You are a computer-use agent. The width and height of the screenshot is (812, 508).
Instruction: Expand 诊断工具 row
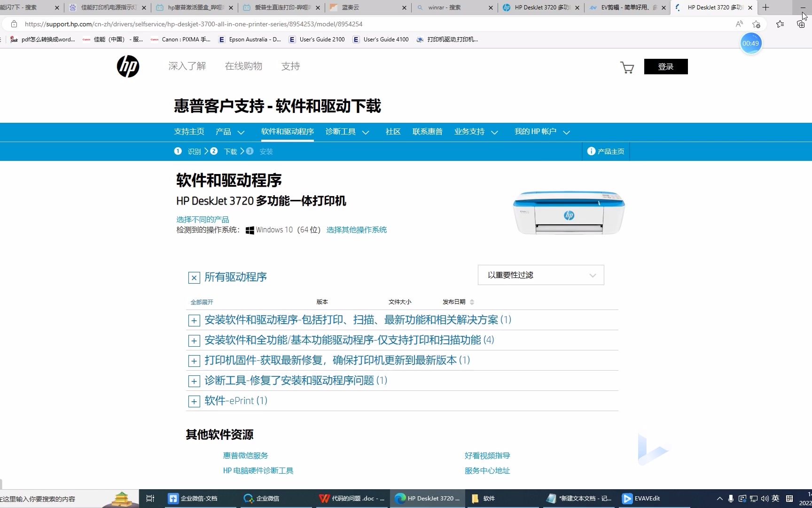(194, 381)
